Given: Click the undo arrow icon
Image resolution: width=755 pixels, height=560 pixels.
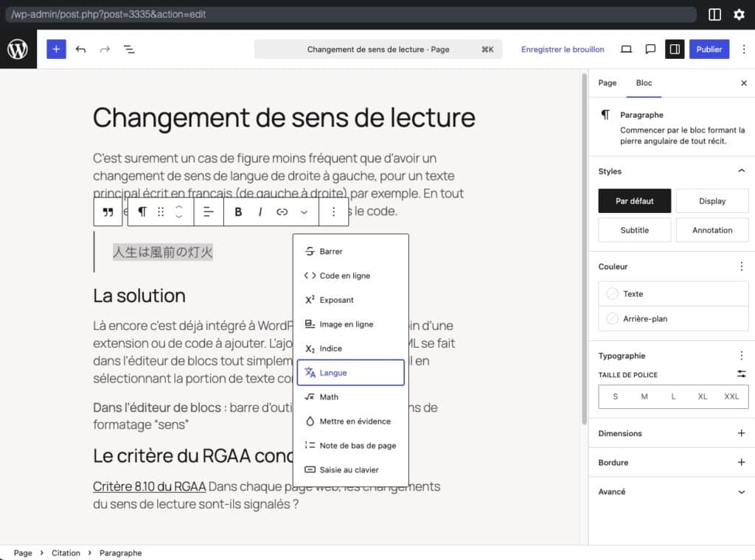Looking at the screenshot, I should coord(80,49).
